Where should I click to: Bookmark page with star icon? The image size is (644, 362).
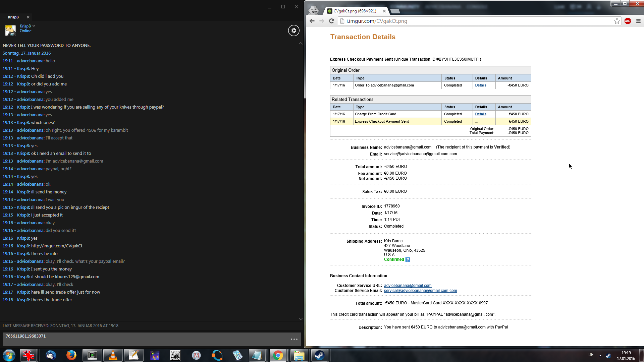coord(617,21)
